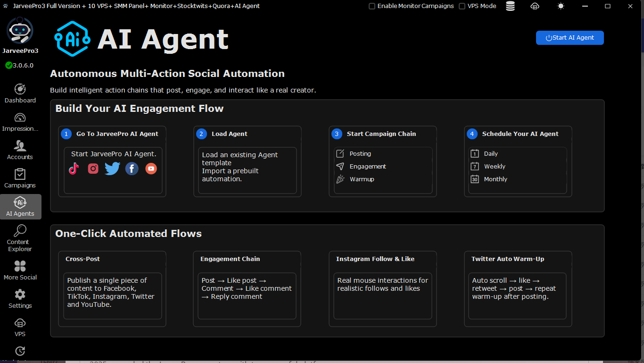Go to Accounts in the sidebar
The height and width of the screenshot is (363, 644).
tap(20, 150)
